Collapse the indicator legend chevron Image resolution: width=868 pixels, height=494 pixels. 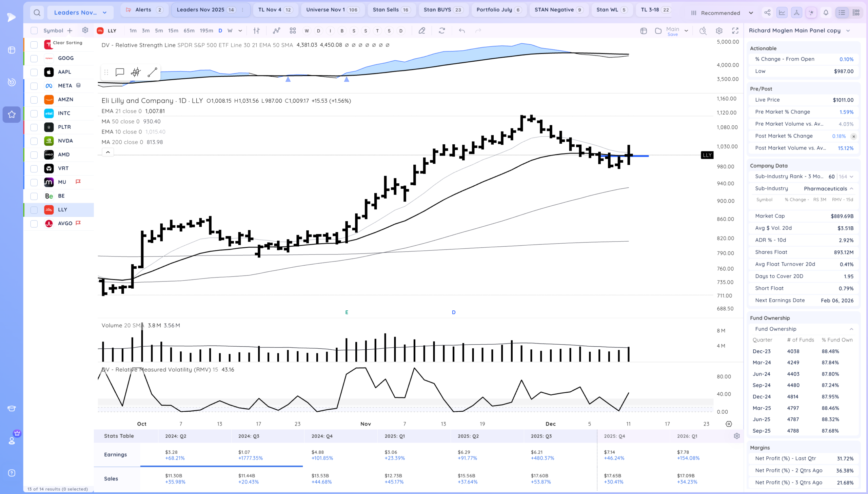click(x=108, y=152)
